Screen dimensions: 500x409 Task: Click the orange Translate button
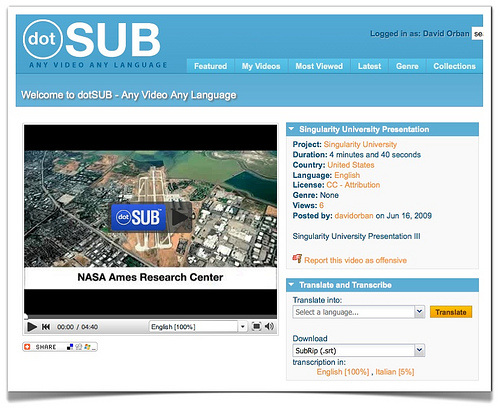[x=451, y=312]
